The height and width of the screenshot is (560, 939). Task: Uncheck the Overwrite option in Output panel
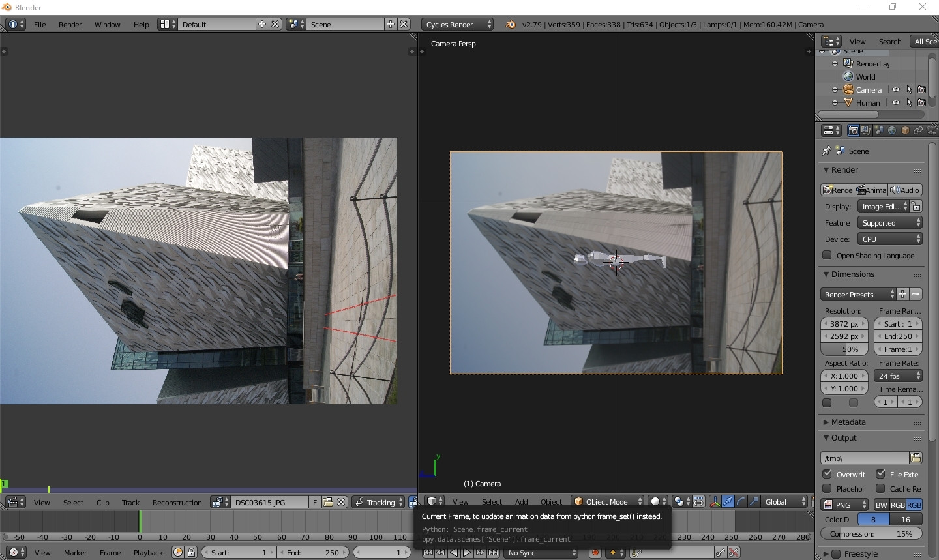[x=827, y=474]
